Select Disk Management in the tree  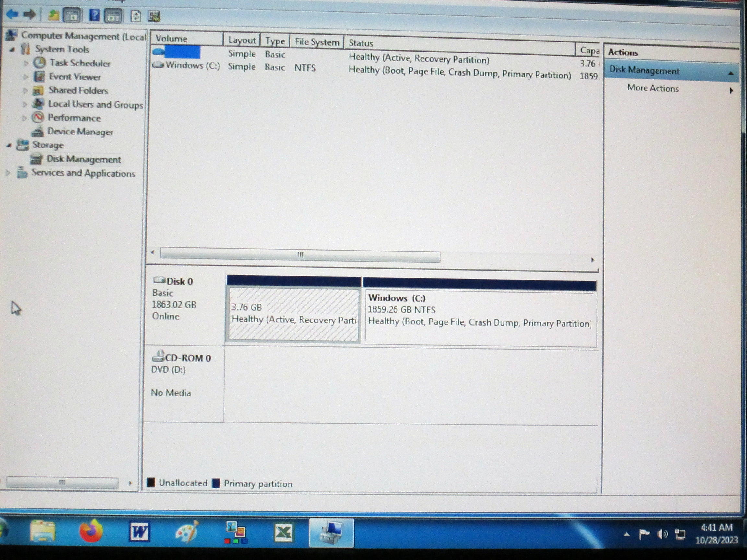83,159
